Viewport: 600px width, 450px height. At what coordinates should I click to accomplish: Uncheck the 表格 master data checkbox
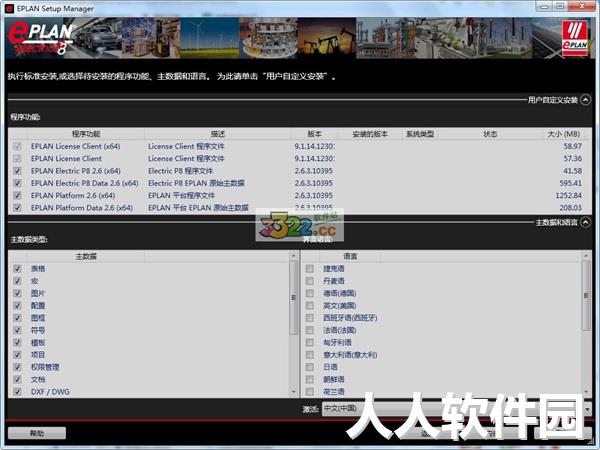point(17,269)
